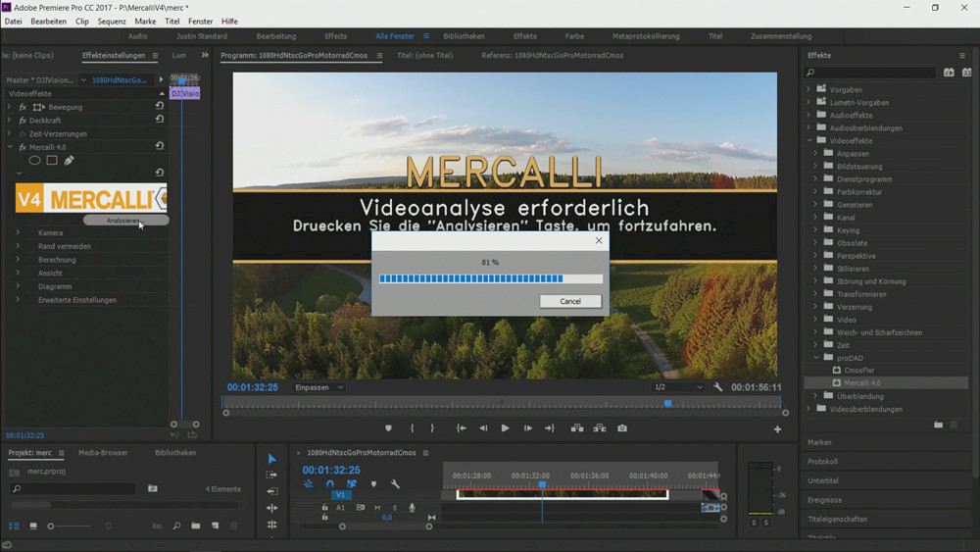Open timeline display settings wrench

coord(395,484)
